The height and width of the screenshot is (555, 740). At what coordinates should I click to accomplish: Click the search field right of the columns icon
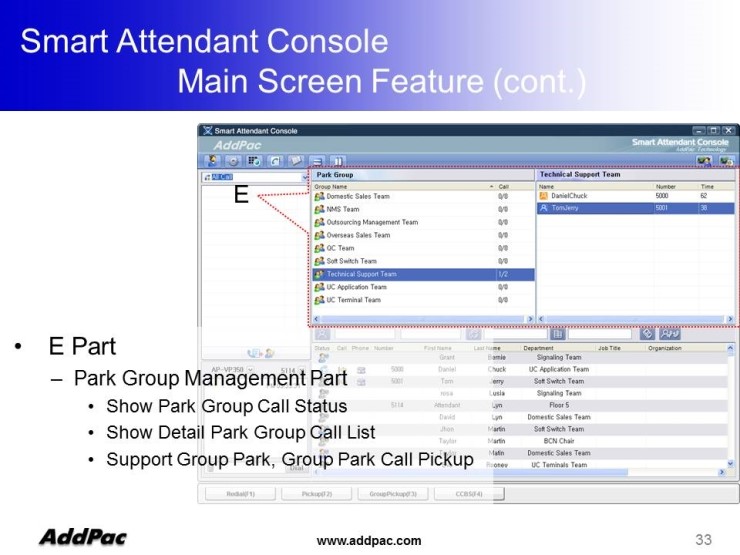click(x=600, y=334)
